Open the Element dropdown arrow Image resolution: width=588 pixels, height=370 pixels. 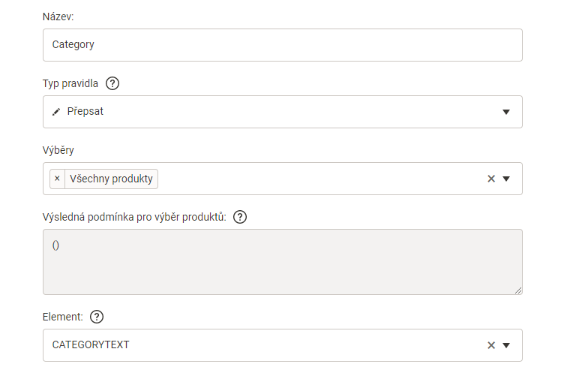tap(506, 345)
